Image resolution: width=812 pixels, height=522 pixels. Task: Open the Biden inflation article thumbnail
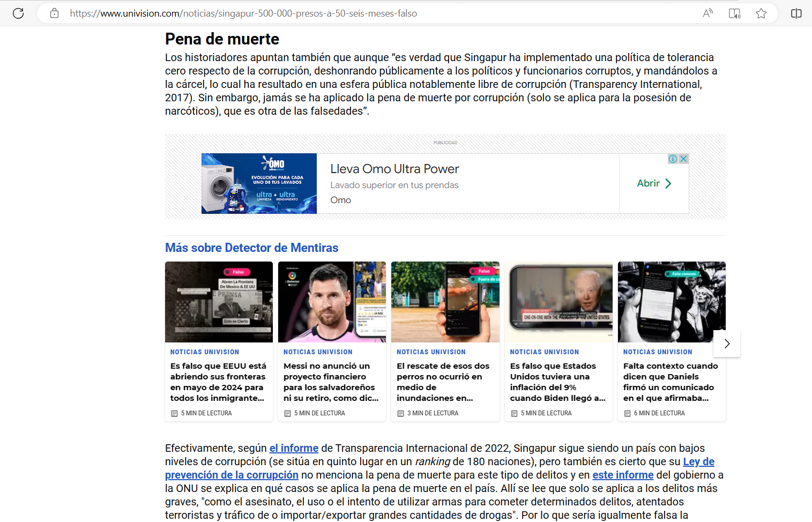click(x=558, y=302)
